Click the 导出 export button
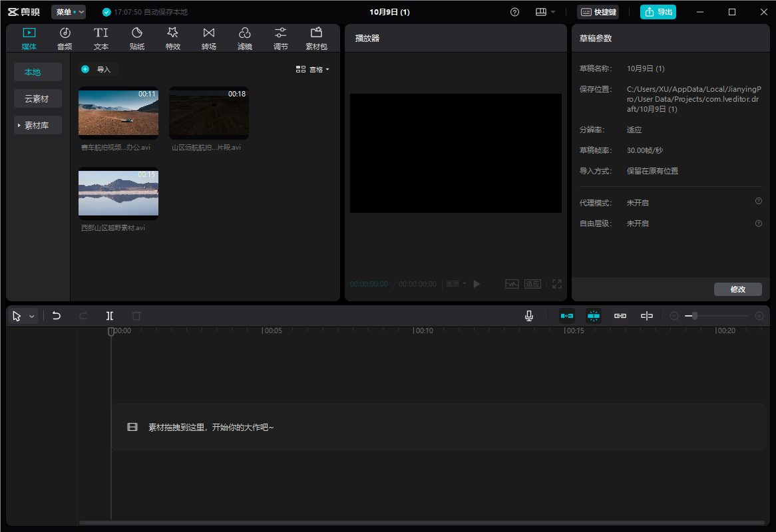 coord(658,12)
